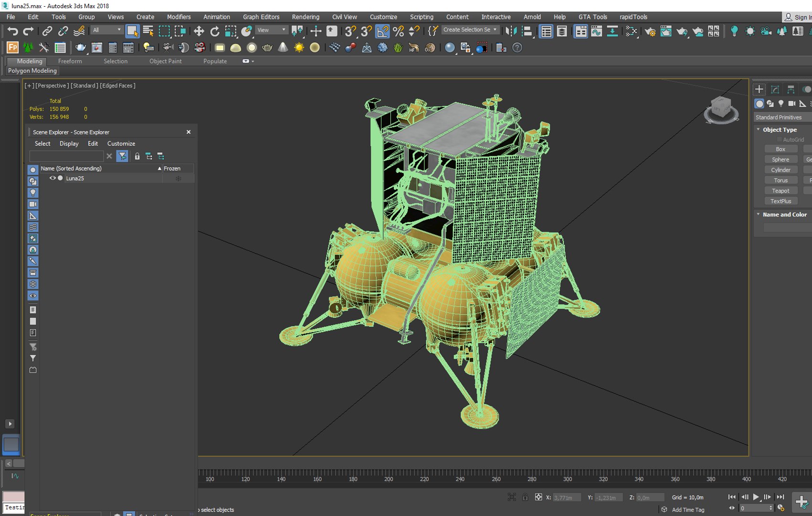812x516 pixels.
Task: Toggle the Scene Explorer filter funnel button
Action: coord(122,156)
